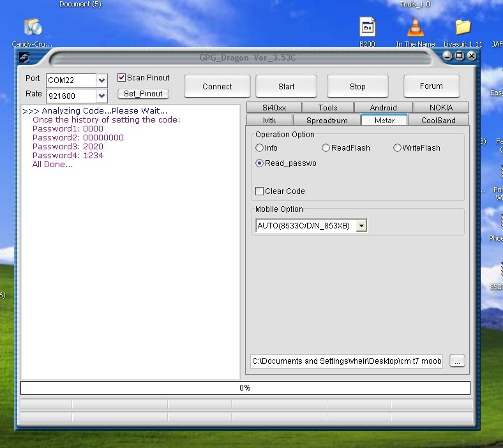503x448 pixels.
Task: Select the WriteFlash radio option
Action: (x=397, y=148)
